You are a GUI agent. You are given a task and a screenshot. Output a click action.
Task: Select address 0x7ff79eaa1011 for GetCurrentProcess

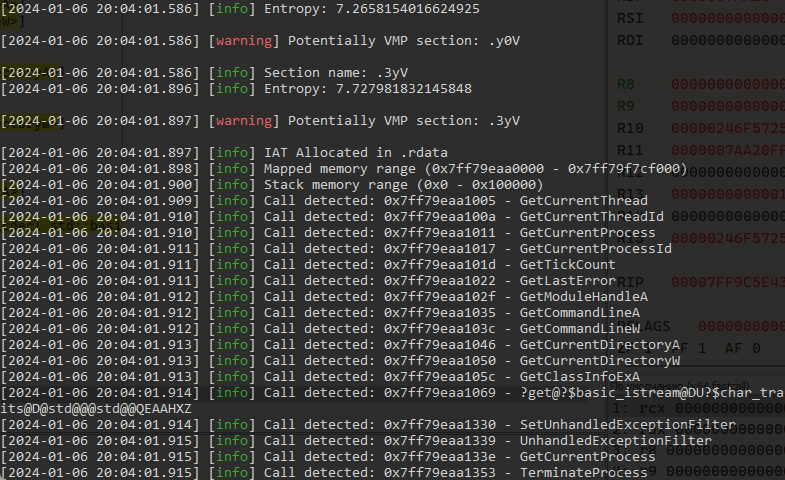pyautogui.click(x=440, y=233)
